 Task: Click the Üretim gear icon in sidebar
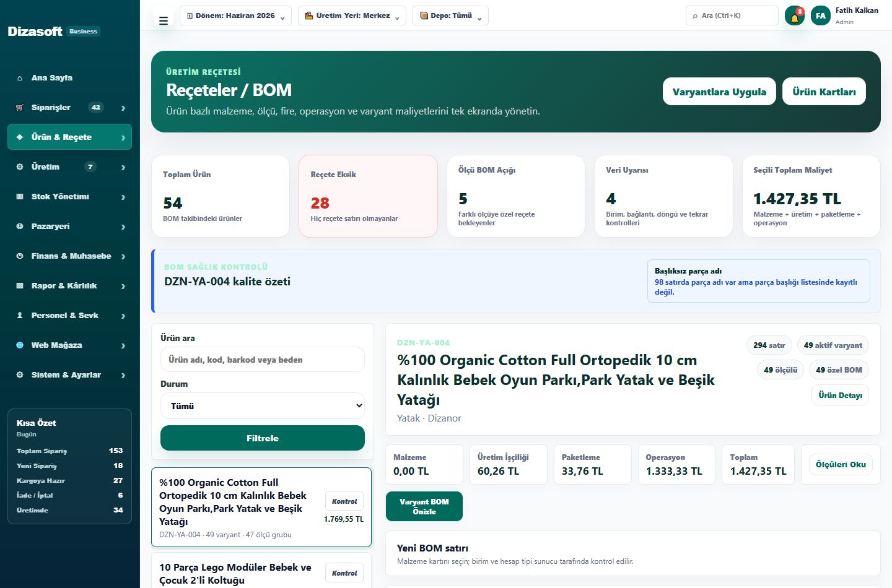(20, 167)
